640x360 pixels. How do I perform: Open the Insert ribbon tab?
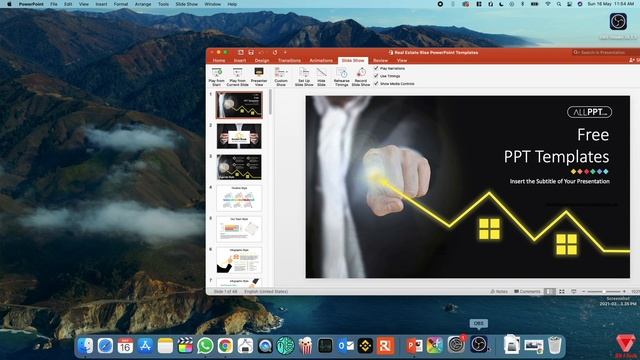(x=240, y=60)
